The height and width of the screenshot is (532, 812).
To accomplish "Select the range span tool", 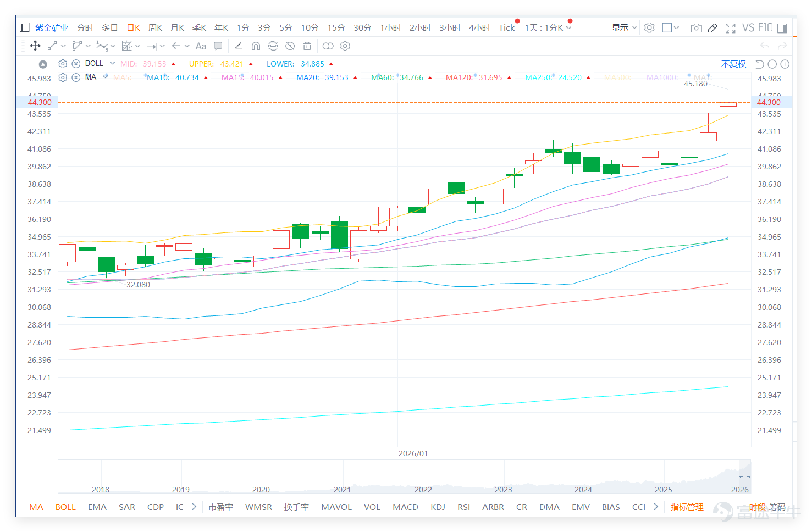I will click(152, 46).
